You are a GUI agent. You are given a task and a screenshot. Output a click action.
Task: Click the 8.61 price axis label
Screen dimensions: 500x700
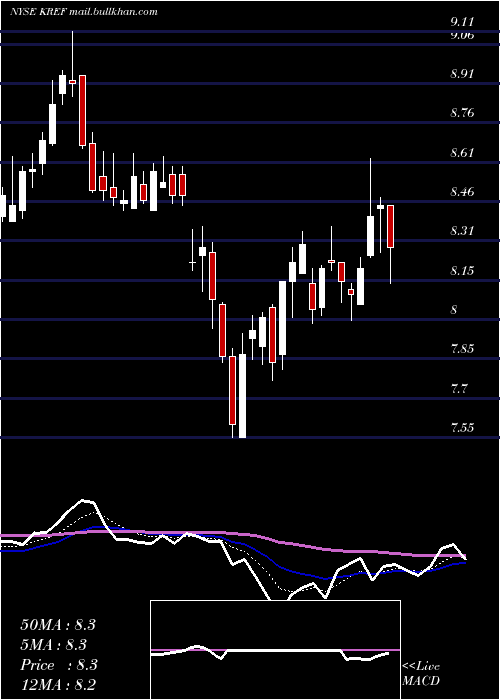(x=462, y=153)
